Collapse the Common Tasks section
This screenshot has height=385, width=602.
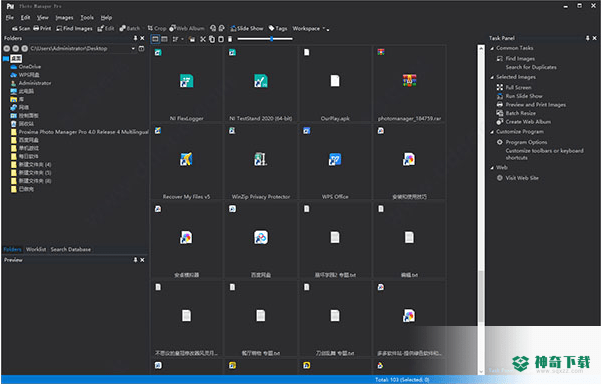[x=492, y=48]
